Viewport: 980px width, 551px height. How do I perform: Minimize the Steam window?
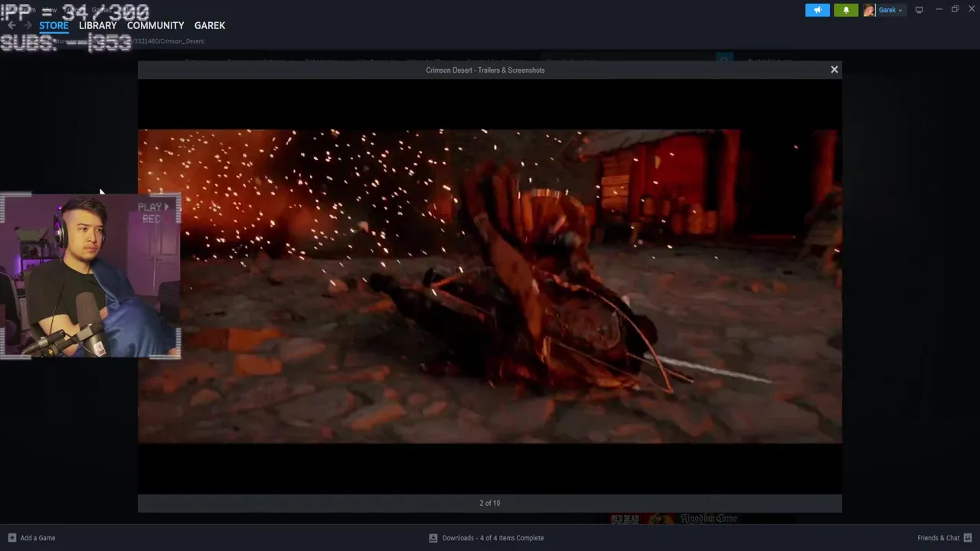coord(939,9)
